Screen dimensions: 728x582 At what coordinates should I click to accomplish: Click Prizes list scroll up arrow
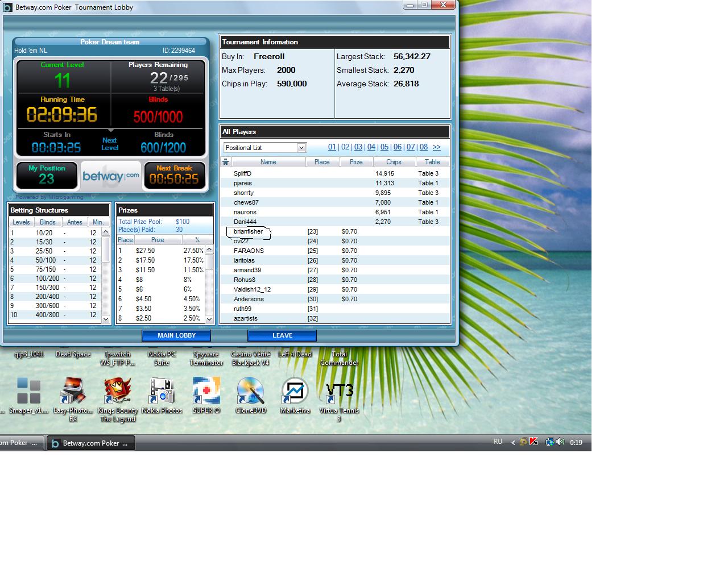coord(209,250)
